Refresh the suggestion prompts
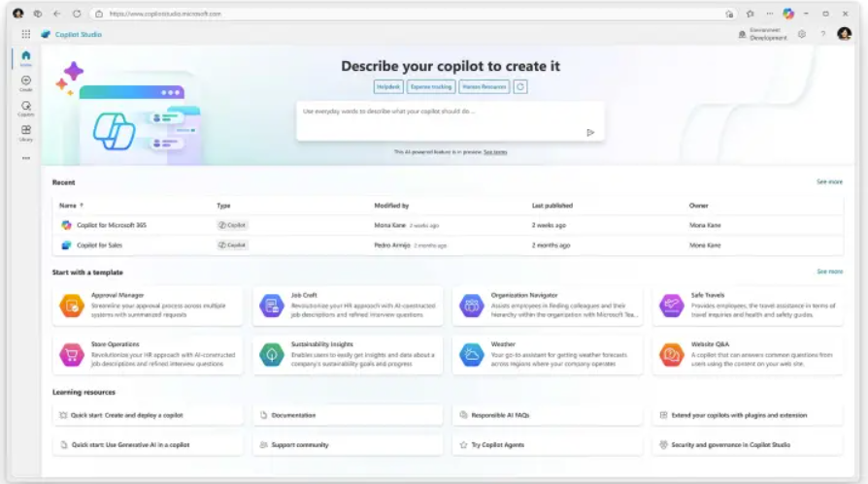The width and height of the screenshot is (868, 484). [x=520, y=87]
